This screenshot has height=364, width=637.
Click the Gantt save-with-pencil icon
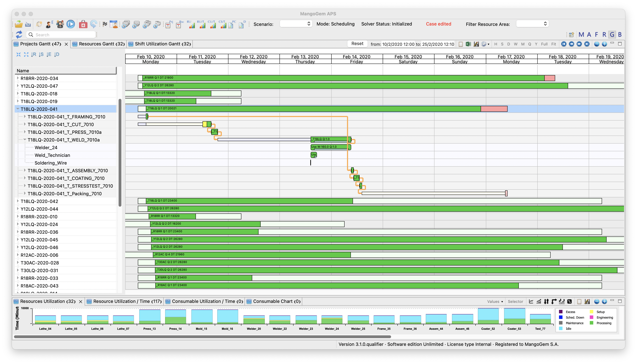[476, 44]
